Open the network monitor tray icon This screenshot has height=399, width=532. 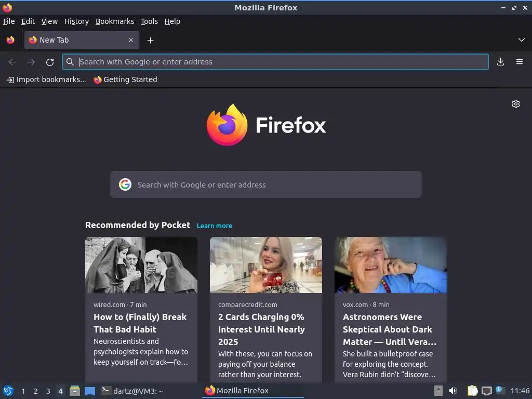tap(486, 391)
